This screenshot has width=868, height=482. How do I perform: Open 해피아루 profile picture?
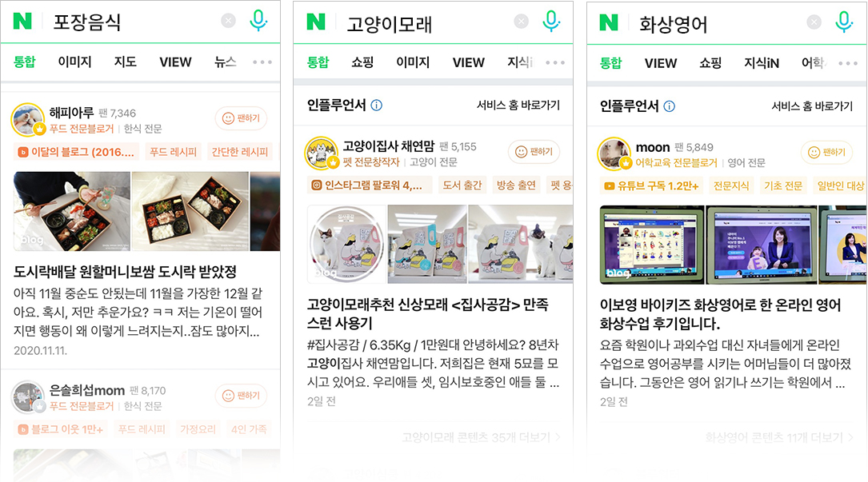(28, 119)
